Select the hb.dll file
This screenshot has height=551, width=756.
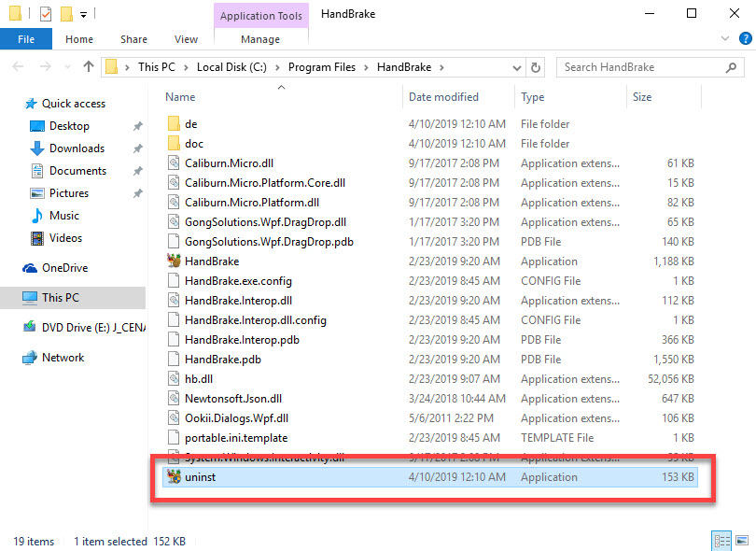click(x=199, y=379)
